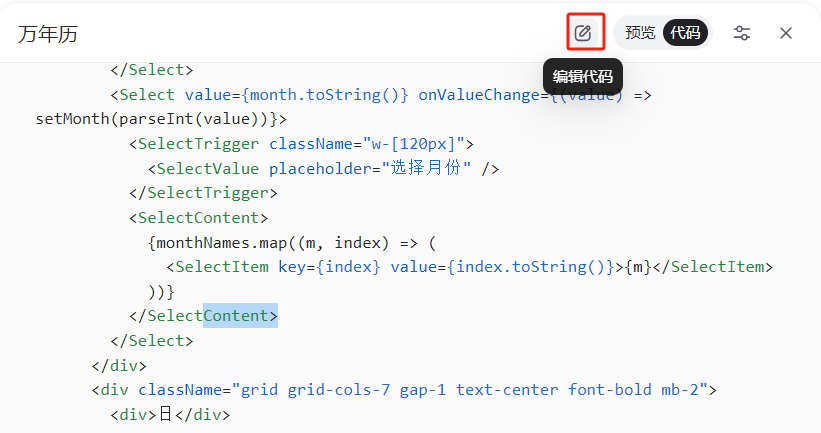Click the monthNames.map code line
Screen dimensions: 821x433
click(x=292, y=243)
